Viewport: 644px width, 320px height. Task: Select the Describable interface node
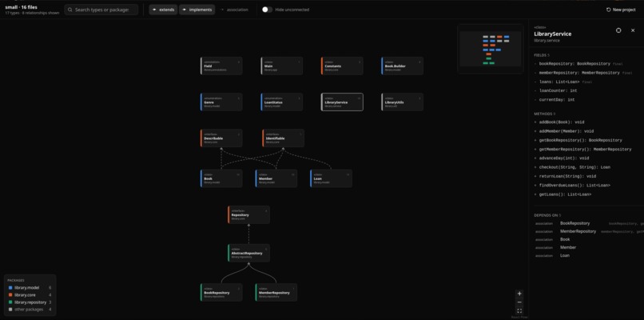(221, 138)
